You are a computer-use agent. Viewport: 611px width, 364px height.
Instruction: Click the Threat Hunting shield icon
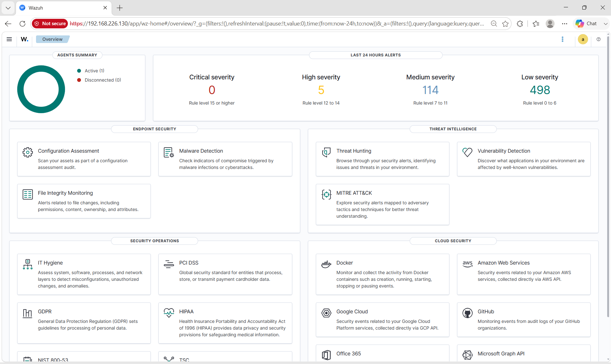[x=326, y=152]
